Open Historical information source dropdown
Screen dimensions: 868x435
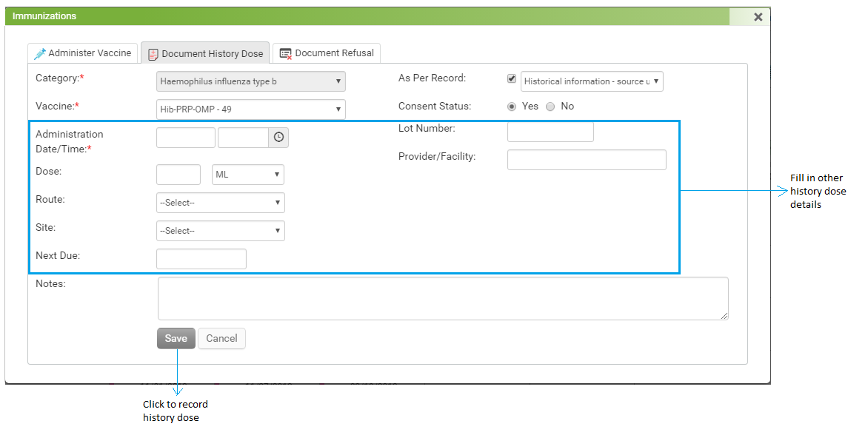pos(592,81)
